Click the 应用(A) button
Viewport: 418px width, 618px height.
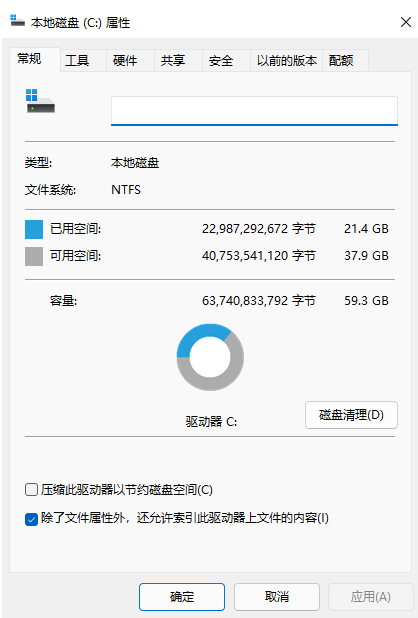pyautogui.click(x=371, y=597)
